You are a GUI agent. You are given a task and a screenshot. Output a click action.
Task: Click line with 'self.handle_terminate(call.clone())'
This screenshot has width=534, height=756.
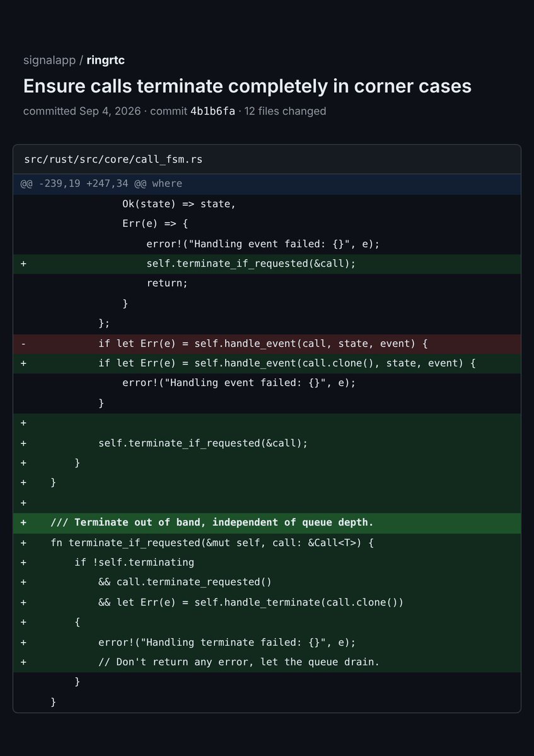(x=267, y=602)
